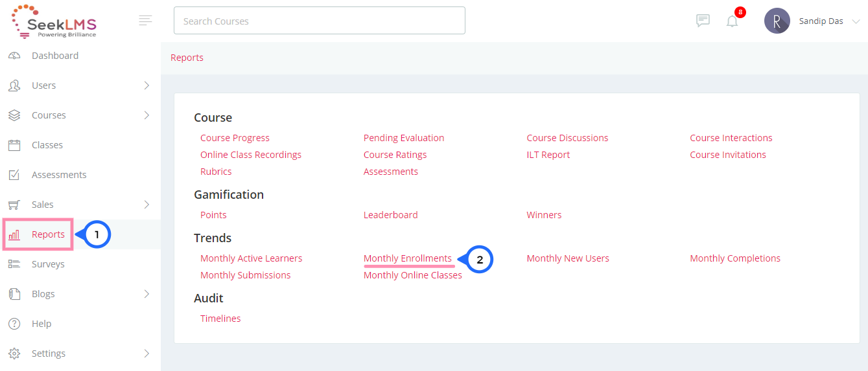Click the Help question mark icon
Viewport: 868px width, 371px height.
(14, 324)
